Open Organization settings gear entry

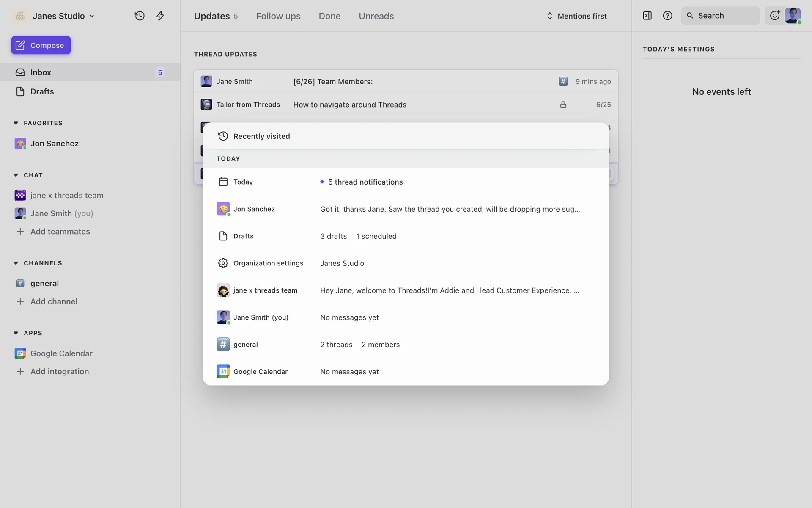(268, 263)
